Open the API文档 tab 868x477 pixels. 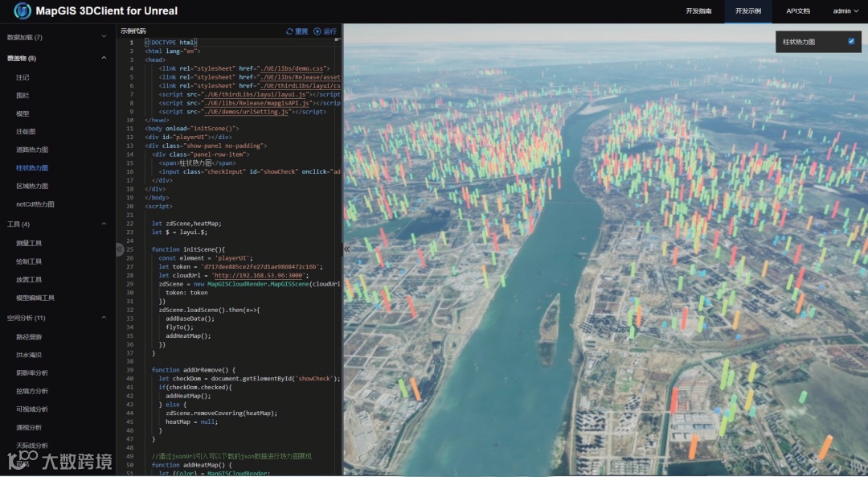pos(798,11)
